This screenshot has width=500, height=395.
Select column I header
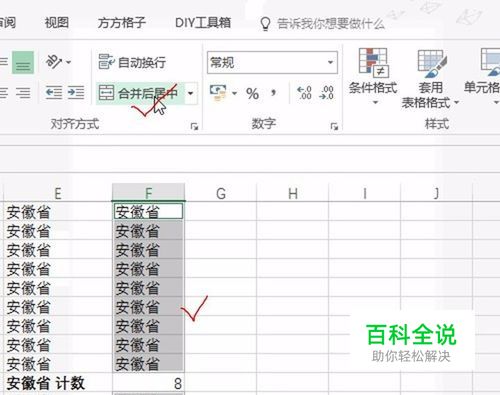tap(365, 193)
